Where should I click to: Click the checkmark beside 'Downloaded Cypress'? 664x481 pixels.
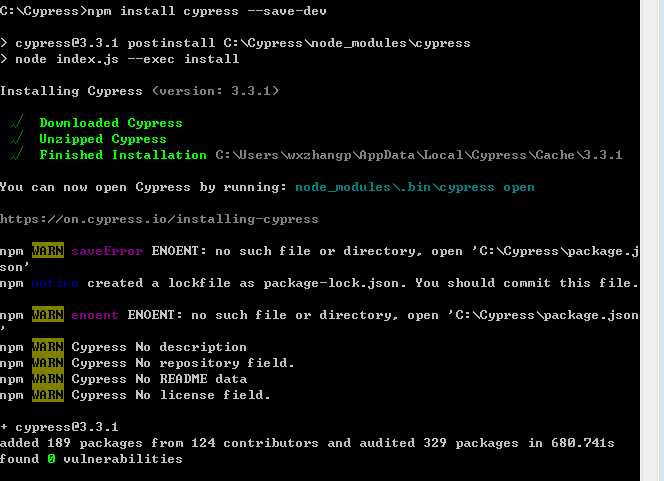click(x=16, y=123)
